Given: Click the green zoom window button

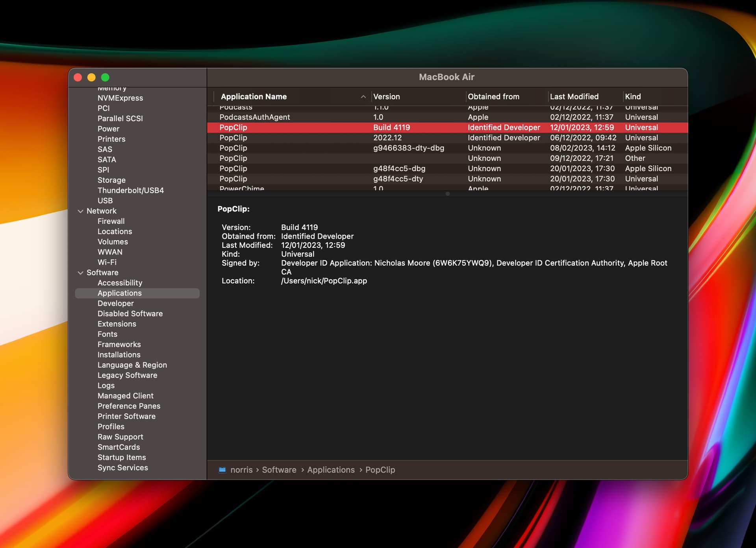Looking at the screenshot, I should pos(105,77).
